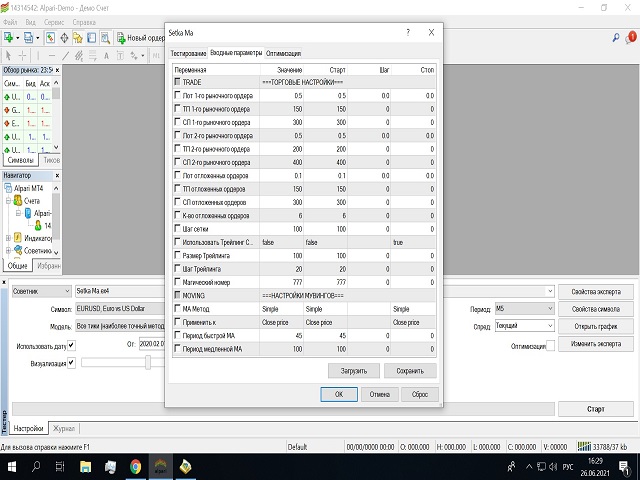This screenshot has width=640, height=480.
Task: Click the connection bars status icon
Action: pyautogui.click(x=584, y=447)
